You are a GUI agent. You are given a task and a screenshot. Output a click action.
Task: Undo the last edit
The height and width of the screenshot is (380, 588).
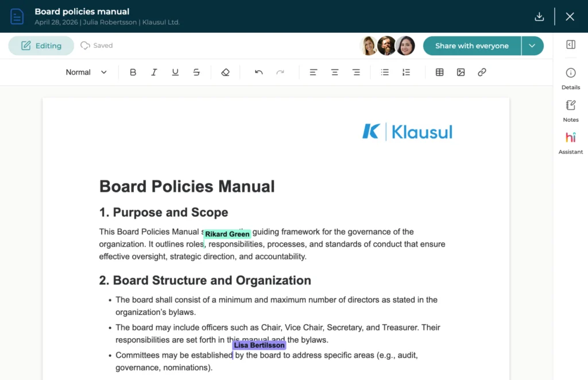click(x=259, y=72)
